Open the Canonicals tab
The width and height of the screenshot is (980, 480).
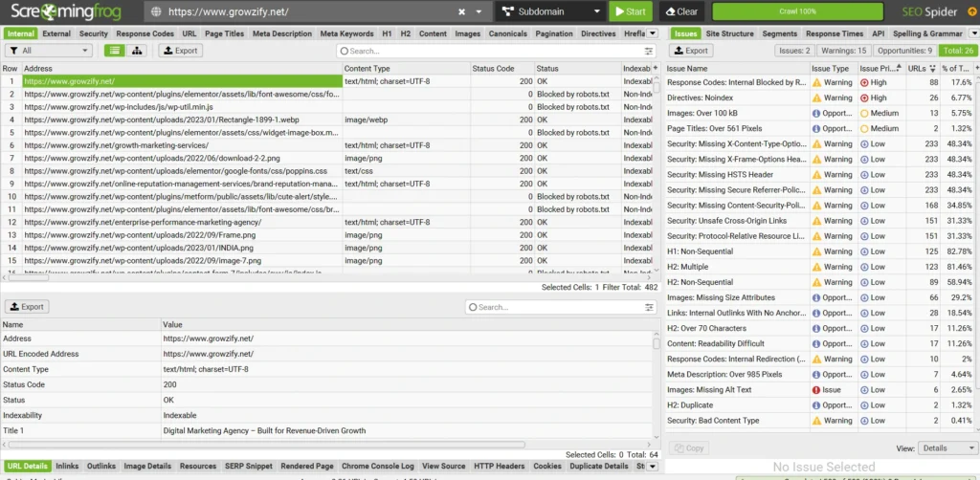(507, 33)
